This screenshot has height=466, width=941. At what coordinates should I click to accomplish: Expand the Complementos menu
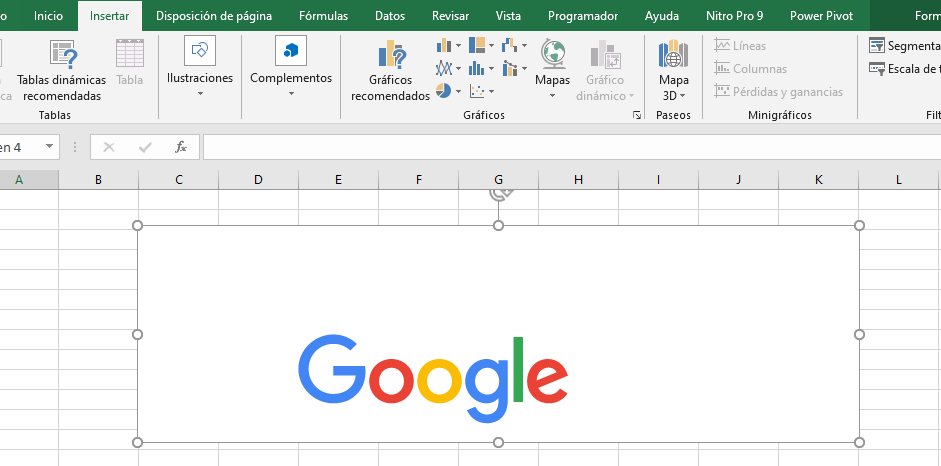pyautogui.click(x=291, y=68)
